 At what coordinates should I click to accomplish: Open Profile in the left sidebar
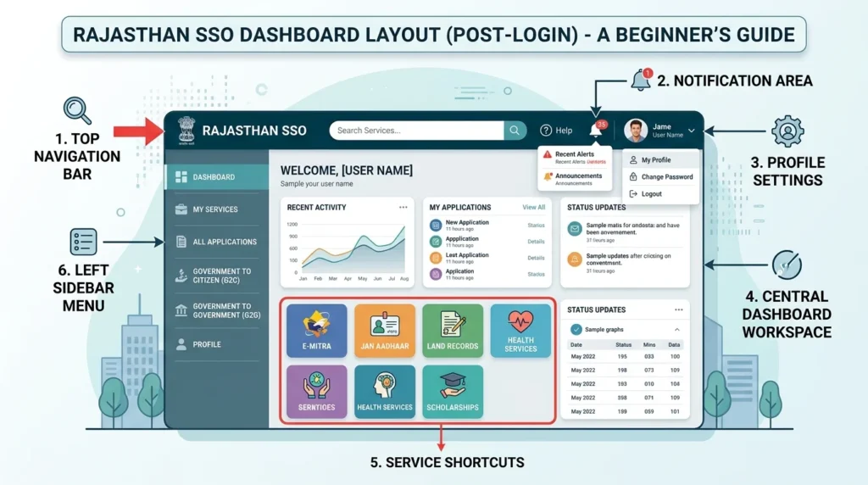pos(217,344)
